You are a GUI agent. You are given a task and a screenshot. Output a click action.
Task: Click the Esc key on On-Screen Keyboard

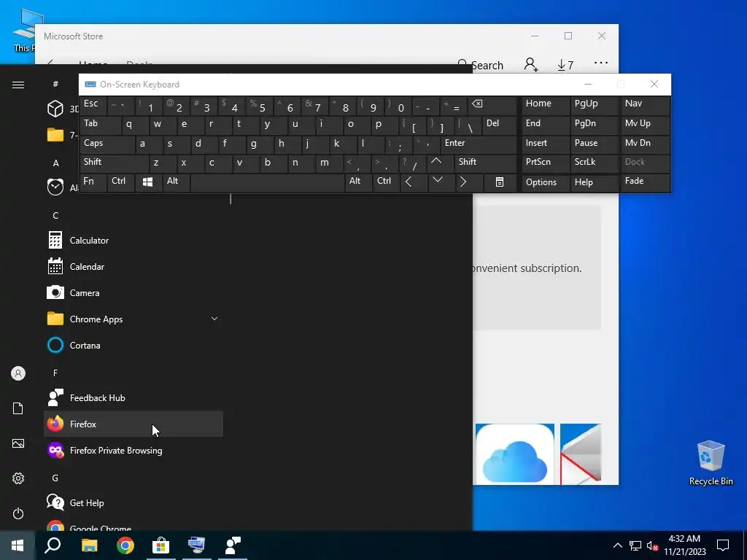pos(93,105)
